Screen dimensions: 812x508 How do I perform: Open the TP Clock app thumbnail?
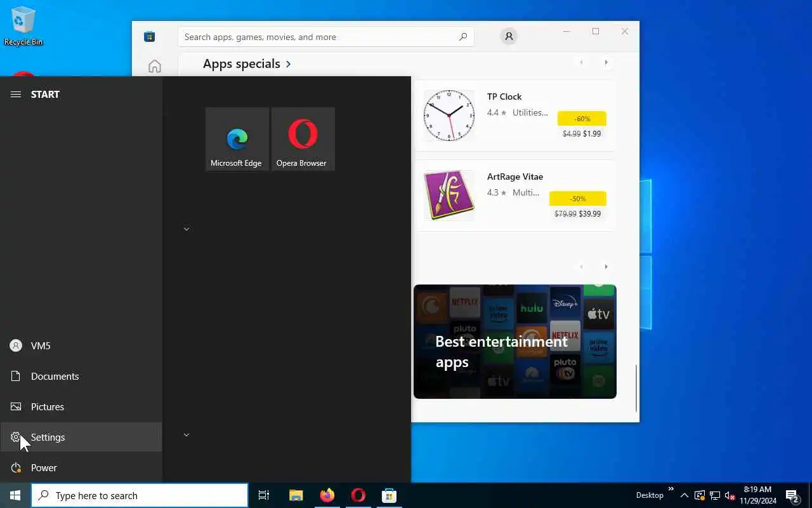pyautogui.click(x=449, y=115)
